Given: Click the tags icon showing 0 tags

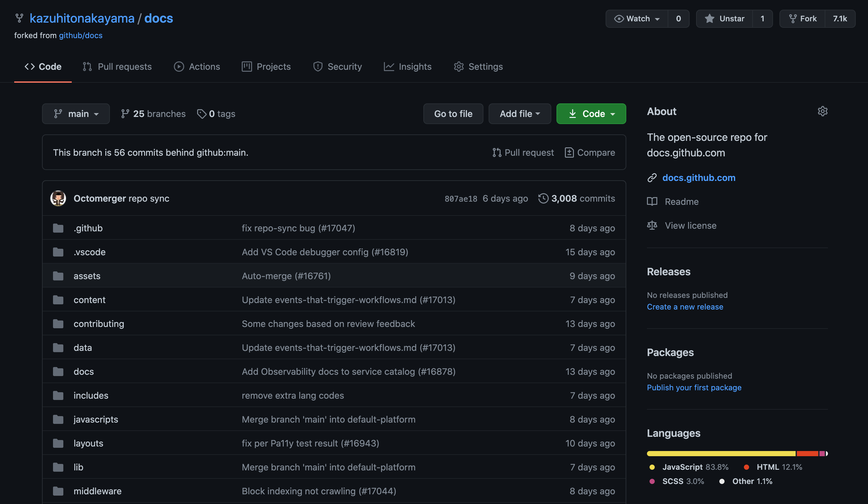Looking at the screenshot, I should [x=202, y=114].
